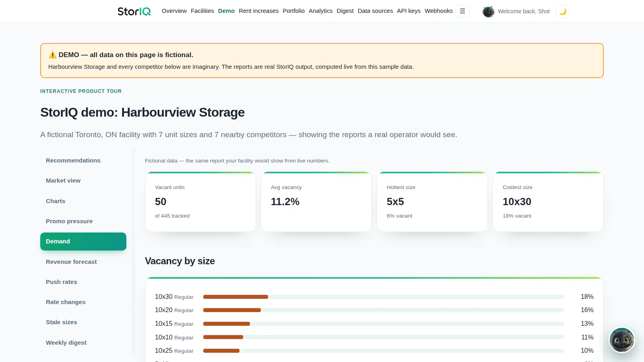Open the hamburger menu icon
This screenshot has height=362, width=644.
(x=462, y=11)
